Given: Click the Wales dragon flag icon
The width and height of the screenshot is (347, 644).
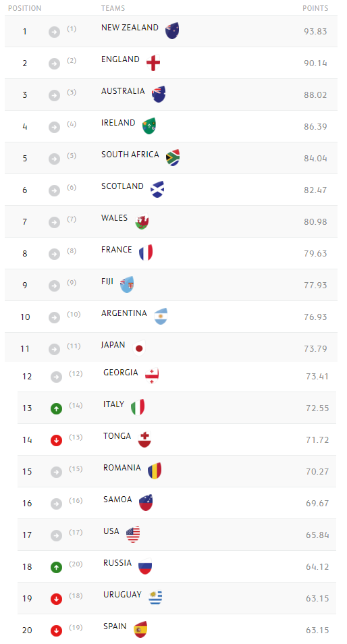Looking at the screenshot, I should (x=142, y=221).
